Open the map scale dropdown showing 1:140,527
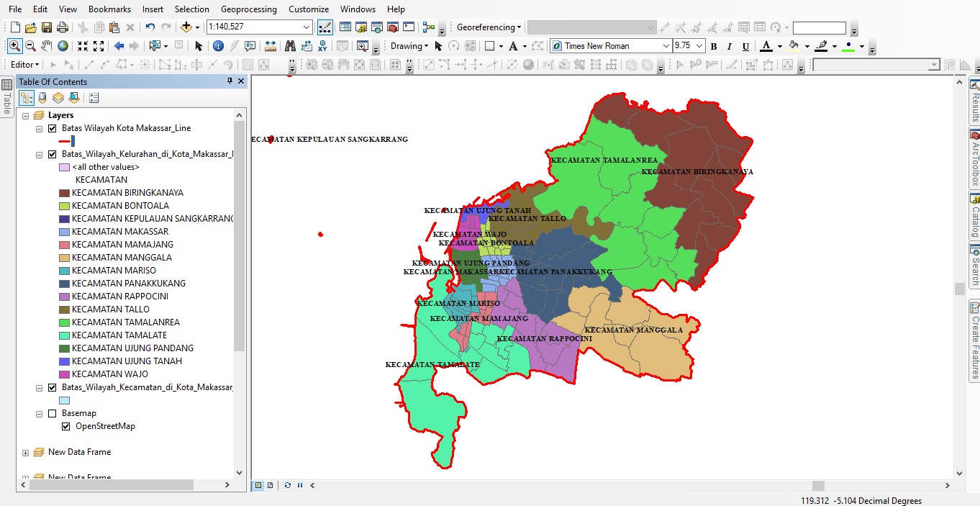 pyautogui.click(x=306, y=27)
